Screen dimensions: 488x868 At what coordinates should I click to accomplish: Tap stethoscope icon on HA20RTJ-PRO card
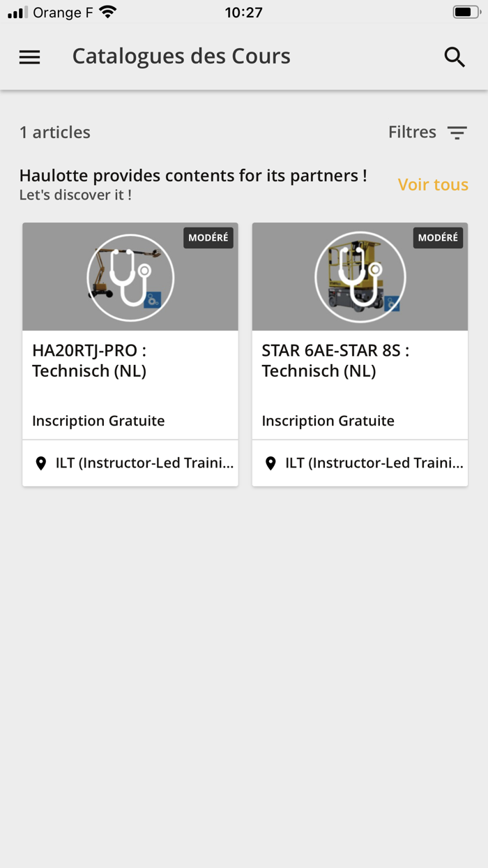tap(130, 277)
